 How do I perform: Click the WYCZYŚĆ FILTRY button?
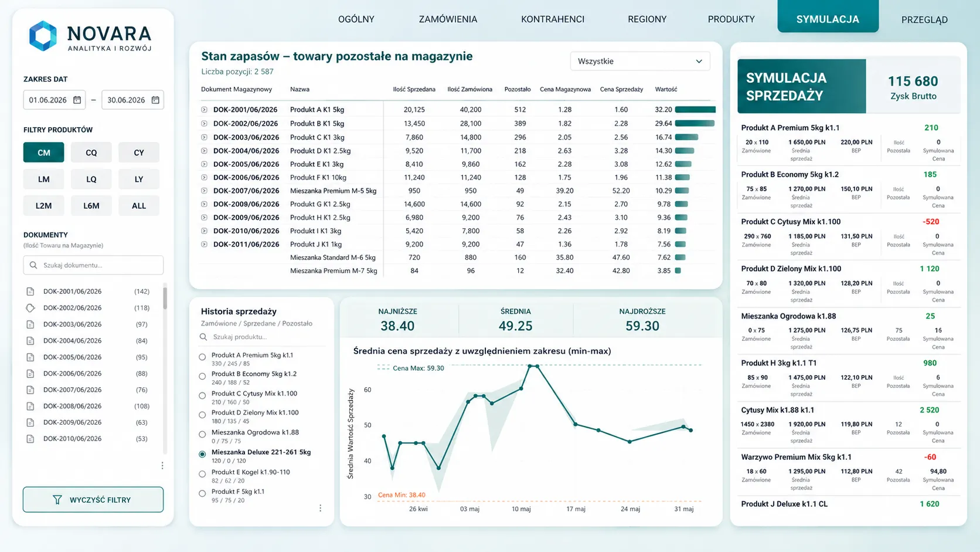pyautogui.click(x=93, y=500)
